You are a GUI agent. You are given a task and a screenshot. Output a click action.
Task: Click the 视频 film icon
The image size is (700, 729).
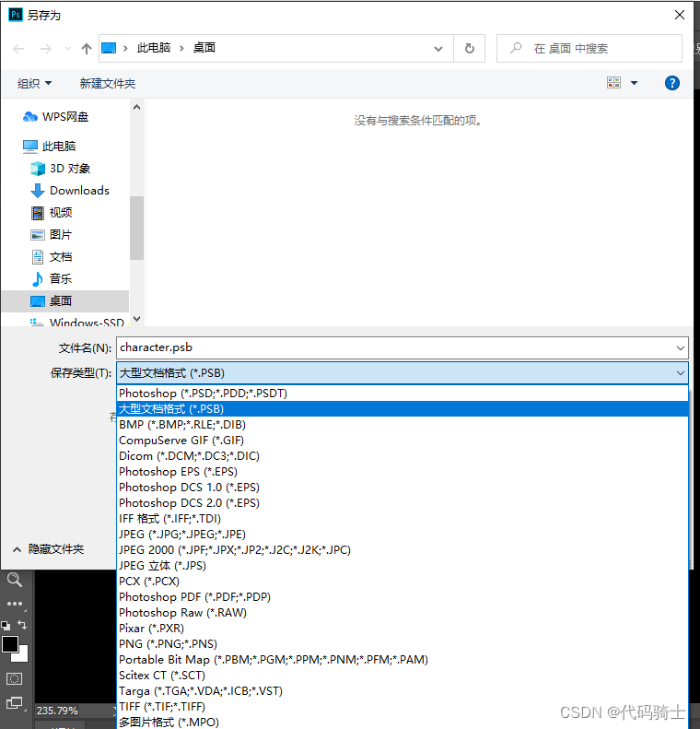coord(38,213)
